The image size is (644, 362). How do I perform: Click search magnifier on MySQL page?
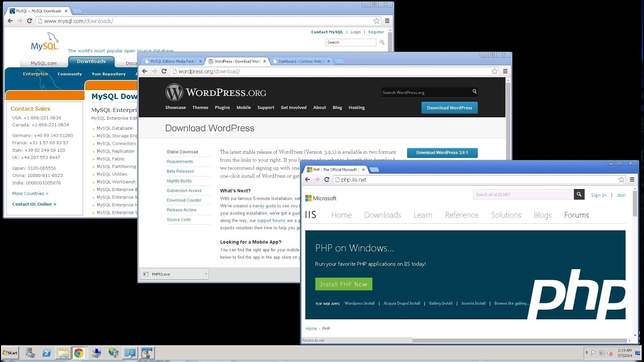tap(382, 42)
